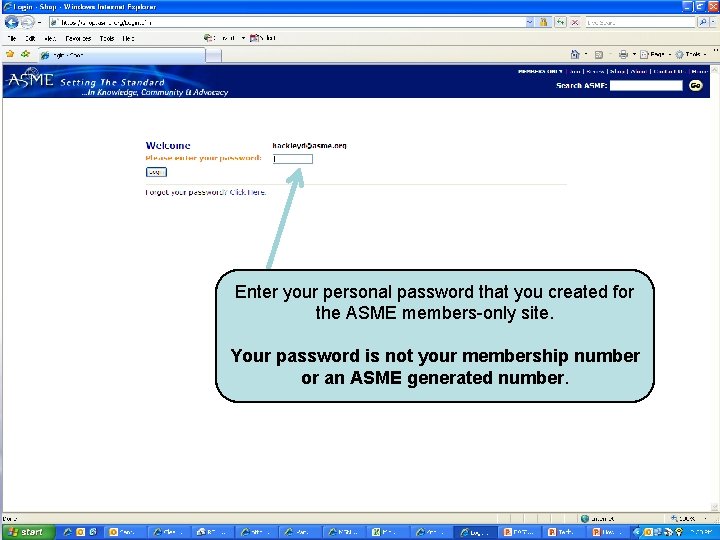Switch to the Outlook taskbar window button

124,532
